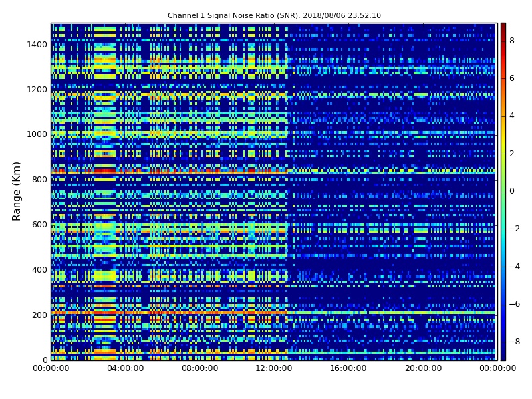This screenshot has width=532, height=399.
Task: Click the 1200 range tick label
Action: click(x=37, y=90)
